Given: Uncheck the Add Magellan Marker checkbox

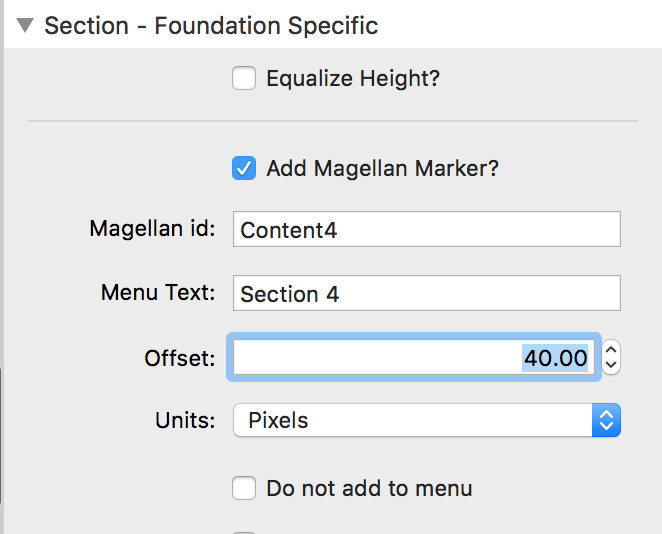Looking at the screenshot, I should (244, 168).
